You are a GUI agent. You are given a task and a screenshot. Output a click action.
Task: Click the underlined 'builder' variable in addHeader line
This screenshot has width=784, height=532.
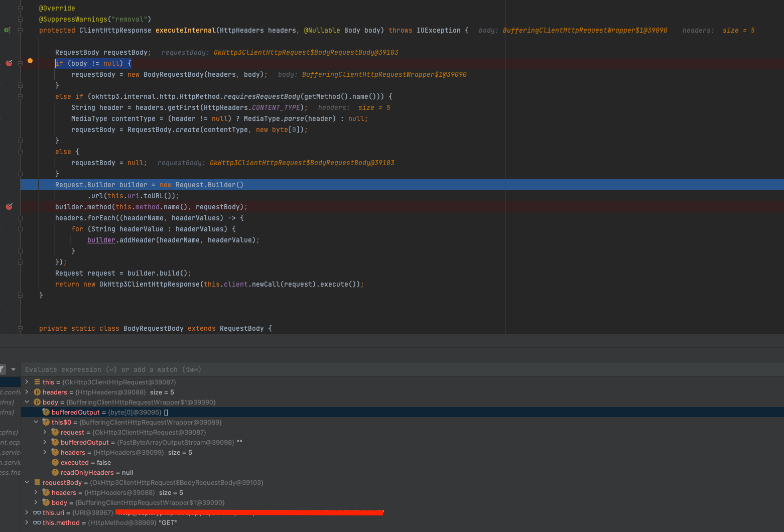point(101,240)
